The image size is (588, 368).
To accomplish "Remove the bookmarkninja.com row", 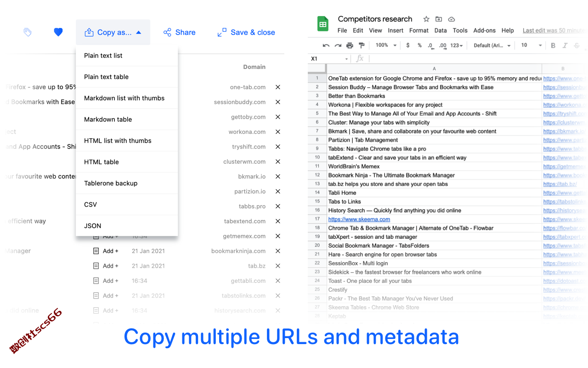I will (278, 251).
